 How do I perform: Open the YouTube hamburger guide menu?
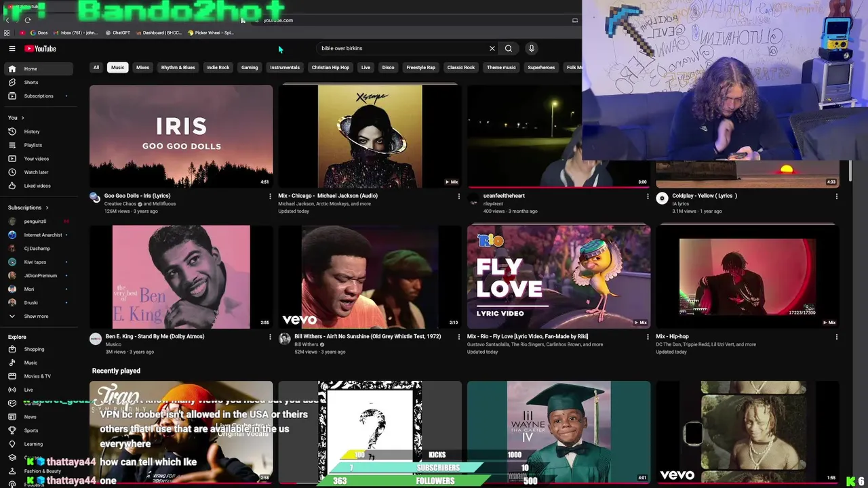point(12,49)
